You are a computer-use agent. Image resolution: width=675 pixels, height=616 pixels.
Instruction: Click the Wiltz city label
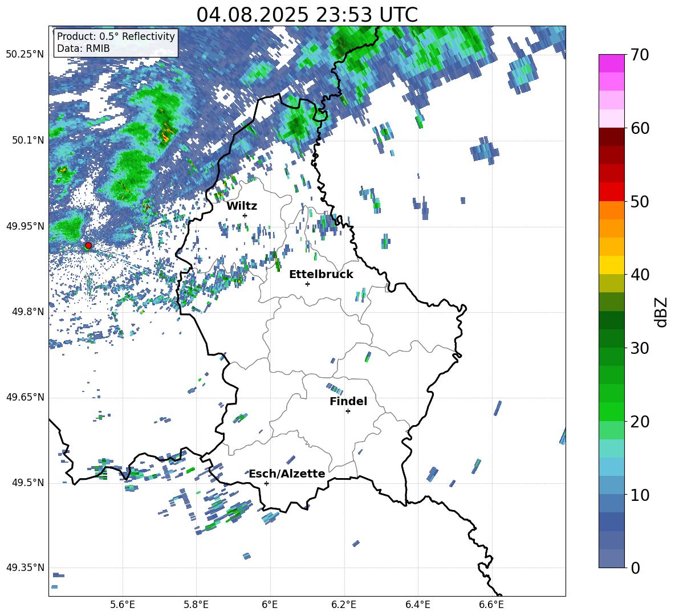(x=242, y=206)
